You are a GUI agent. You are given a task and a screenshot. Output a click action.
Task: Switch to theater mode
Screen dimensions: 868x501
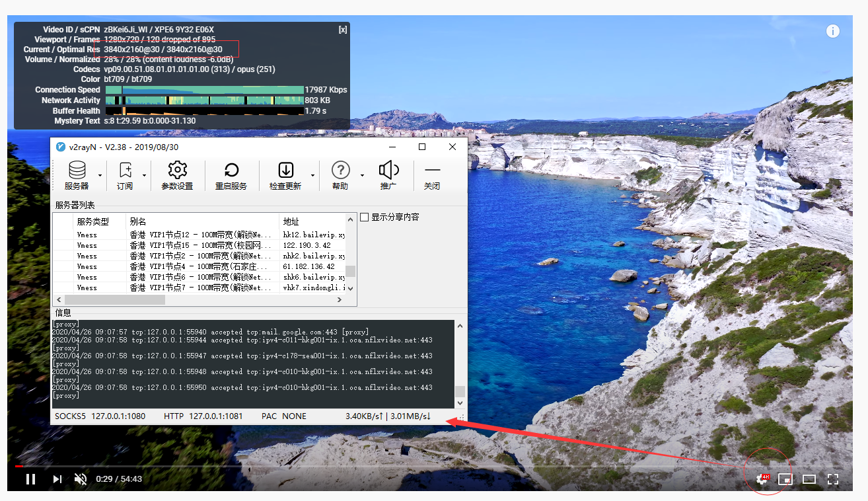(809, 479)
